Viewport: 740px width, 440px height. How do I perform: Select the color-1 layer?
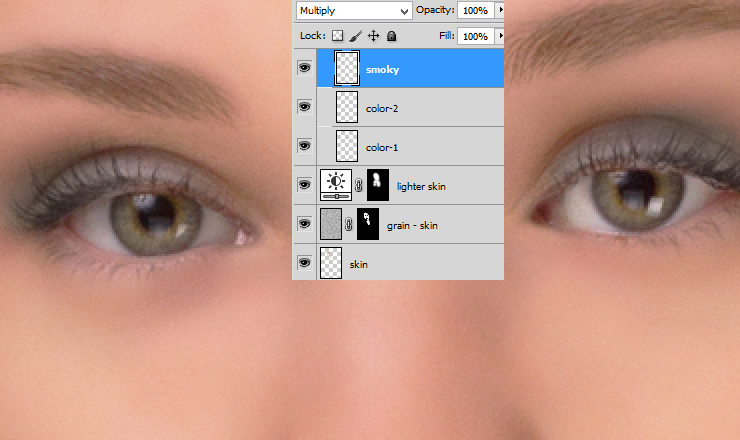coord(410,146)
